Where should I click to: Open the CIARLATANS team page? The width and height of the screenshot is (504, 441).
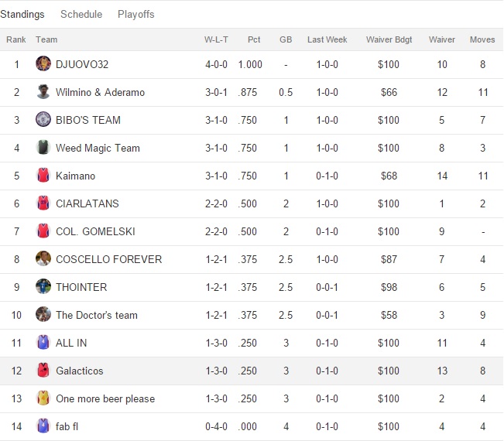tap(87, 203)
